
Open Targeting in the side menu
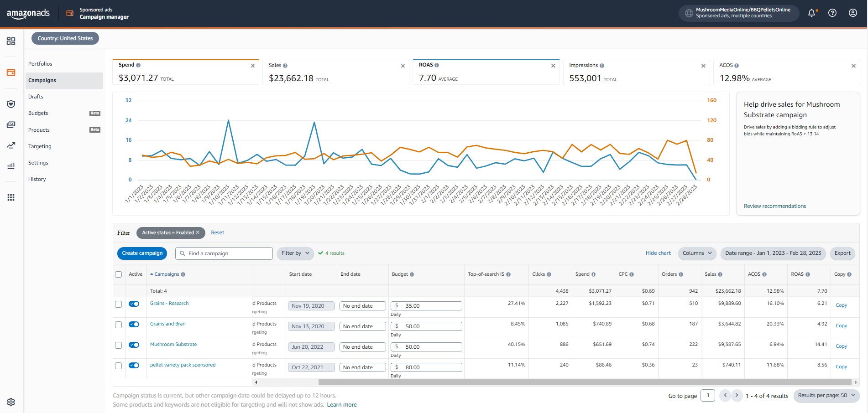[40, 146]
